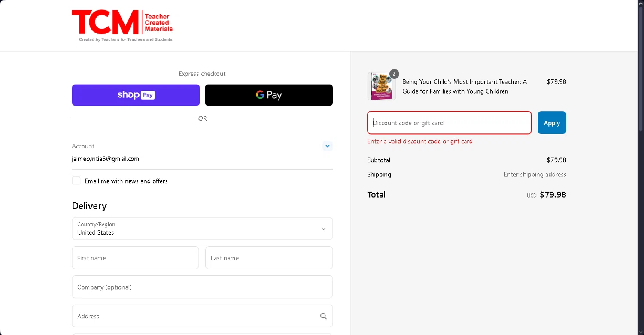Click the Subtotal amount $79.98

pos(556,160)
